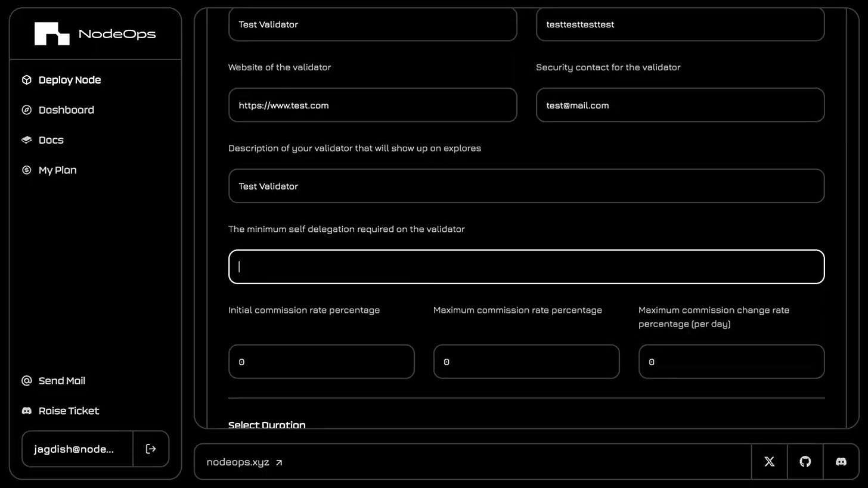Select the maximum commission rate field
This screenshot has width=868, height=488.
[x=526, y=362]
